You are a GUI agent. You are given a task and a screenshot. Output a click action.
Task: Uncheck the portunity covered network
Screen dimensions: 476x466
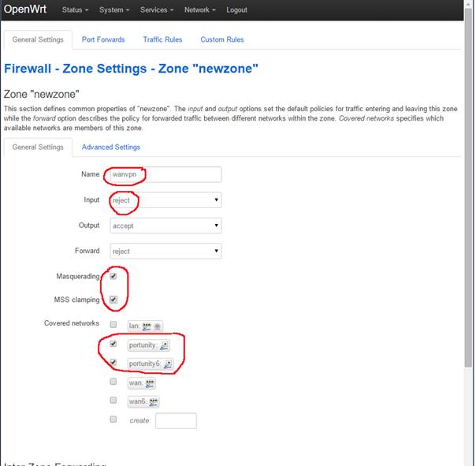click(x=114, y=345)
